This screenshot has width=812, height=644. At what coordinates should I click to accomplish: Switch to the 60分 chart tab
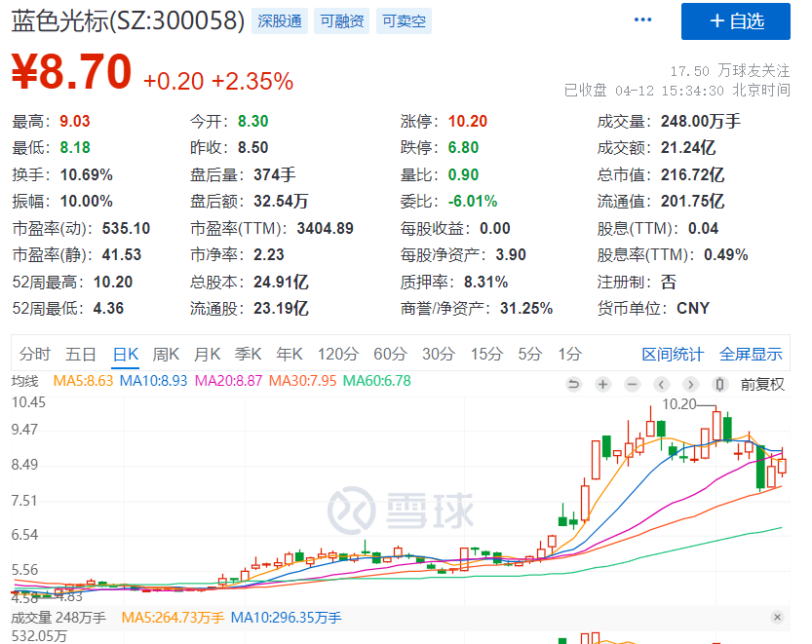pos(390,354)
